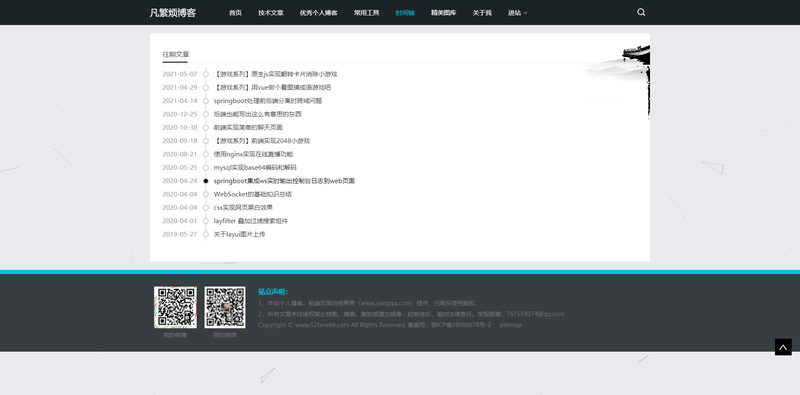This screenshot has height=395, width=800.
Task: Open article layfilter 叠加过滤搜索组件
Action: pyautogui.click(x=251, y=221)
